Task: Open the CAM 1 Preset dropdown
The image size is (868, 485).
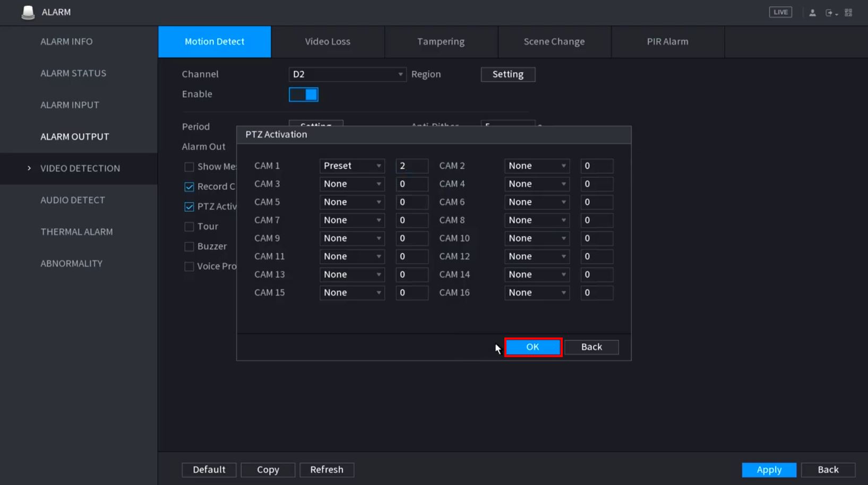Action: coord(352,166)
